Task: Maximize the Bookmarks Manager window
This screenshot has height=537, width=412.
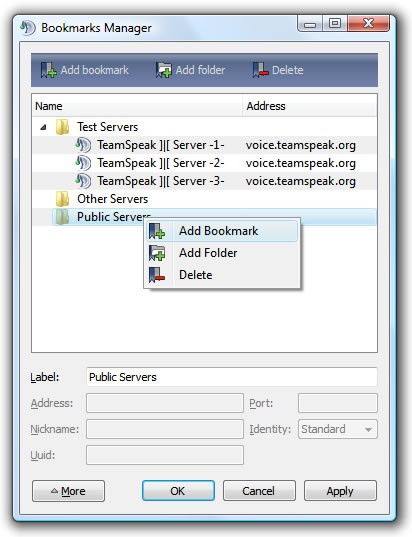Action: point(335,24)
